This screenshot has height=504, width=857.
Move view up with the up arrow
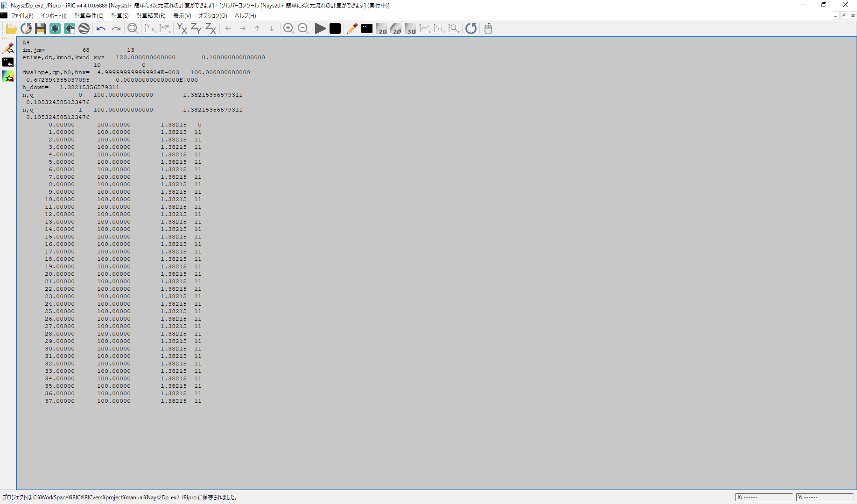(257, 29)
